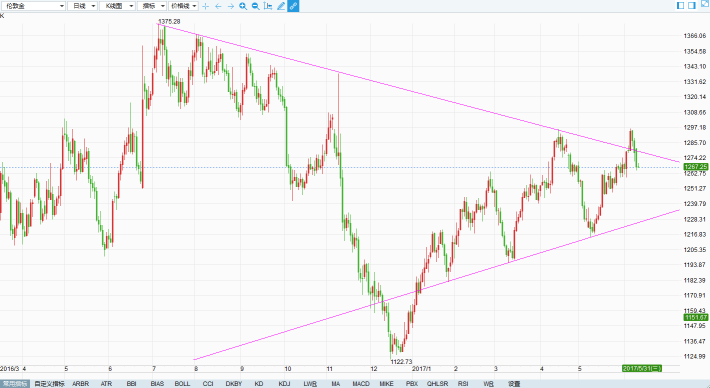Select the pencil drawing tool
The width and height of the screenshot is (710, 388).
coord(281,6)
